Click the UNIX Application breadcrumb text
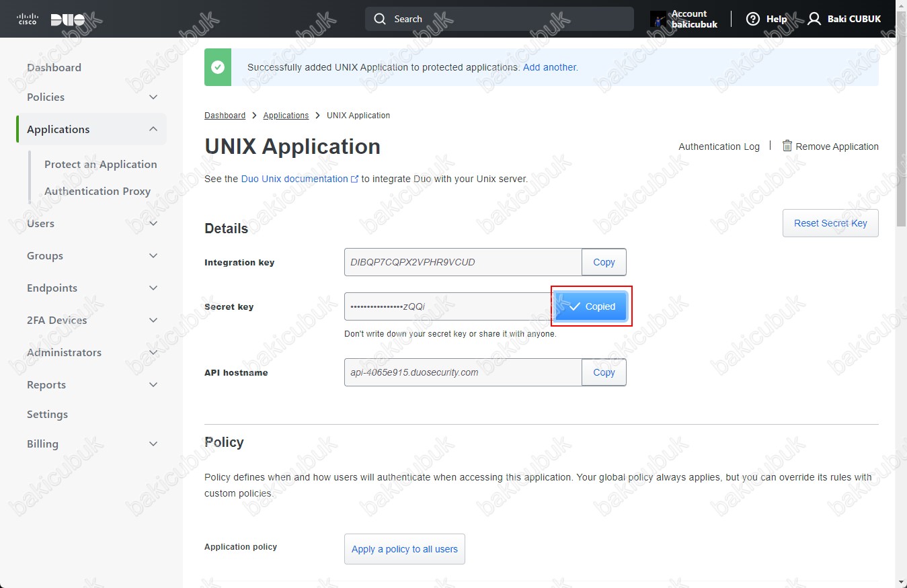This screenshot has height=588, width=907. [x=358, y=116]
